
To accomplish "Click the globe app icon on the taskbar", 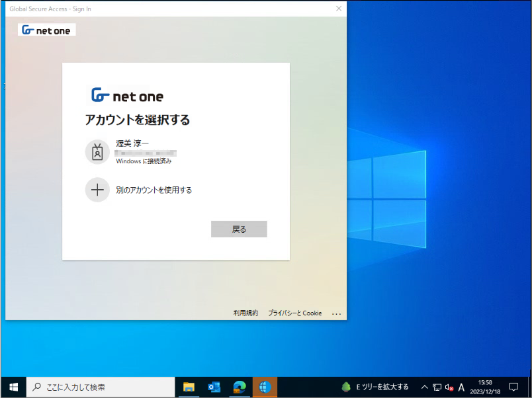I will click(265, 387).
